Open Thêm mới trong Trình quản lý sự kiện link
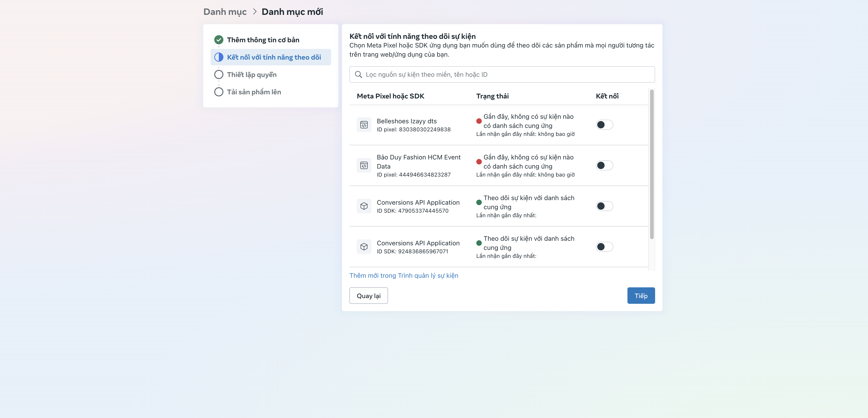 404,275
